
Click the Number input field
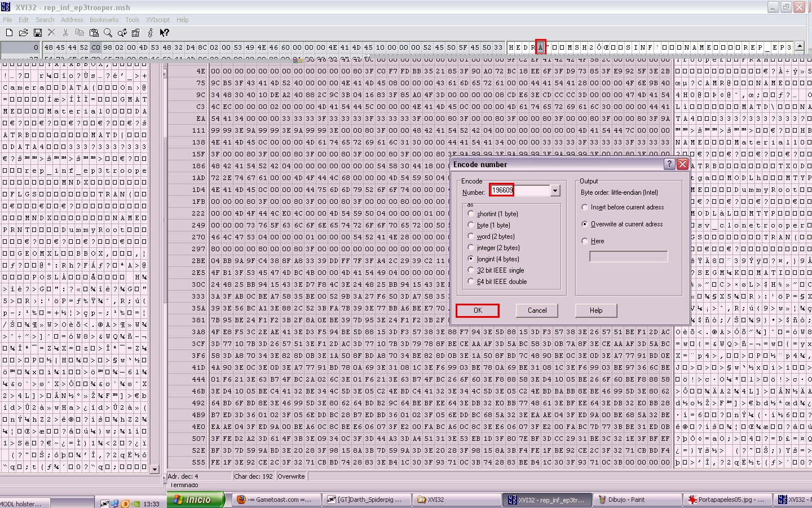[x=519, y=191]
